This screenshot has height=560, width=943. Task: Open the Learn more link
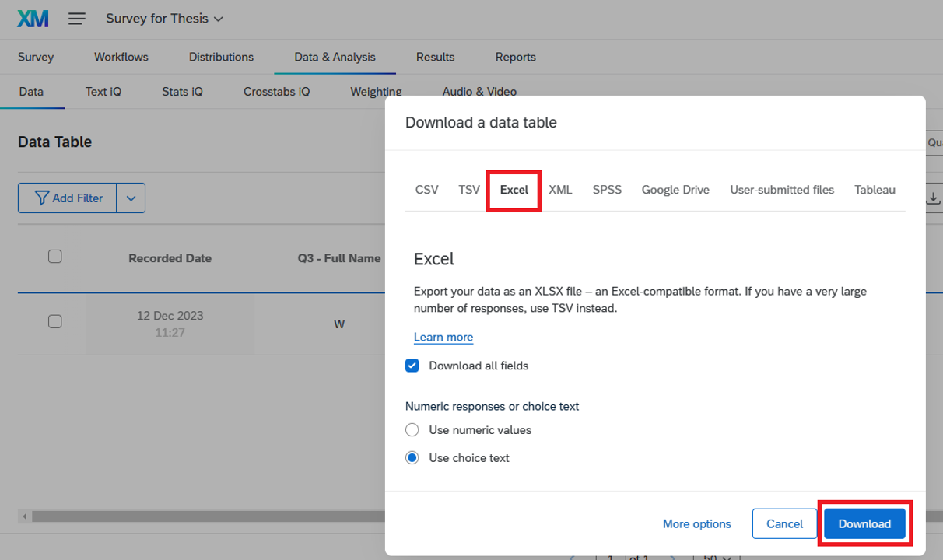click(443, 337)
